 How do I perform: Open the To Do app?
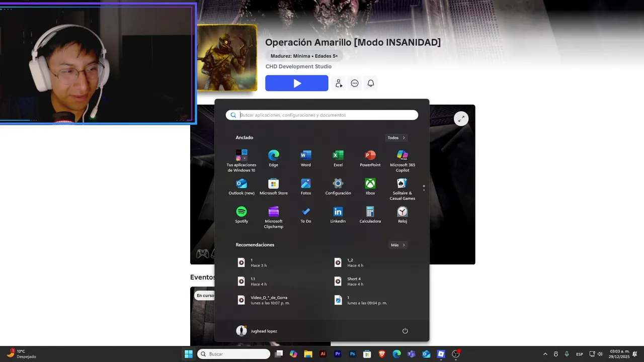[x=305, y=215]
